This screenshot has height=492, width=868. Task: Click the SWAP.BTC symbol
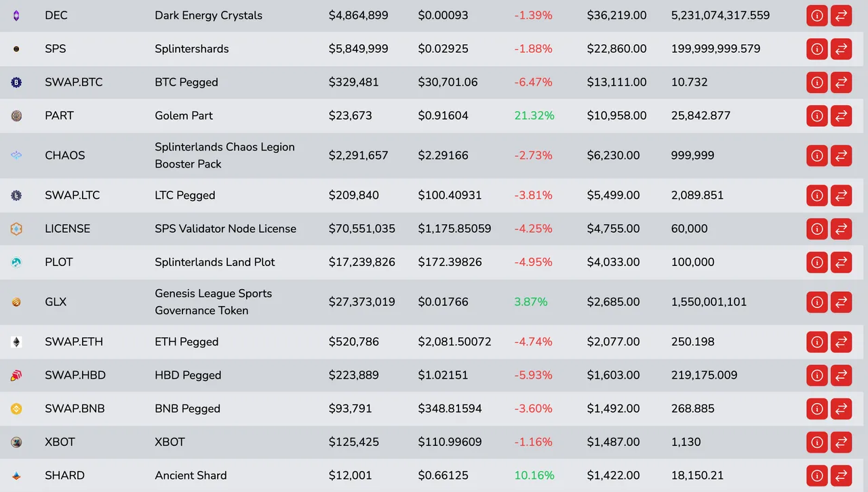click(74, 82)
